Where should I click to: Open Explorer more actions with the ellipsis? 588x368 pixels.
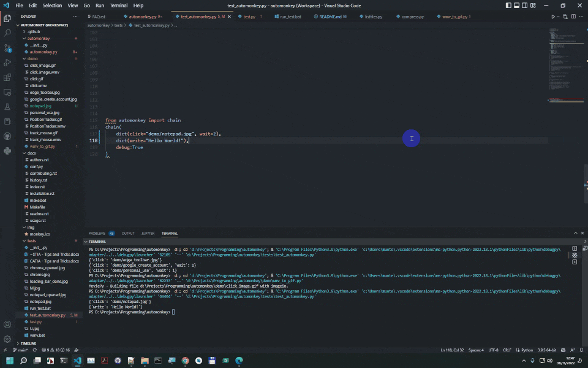tap(76, 17)
